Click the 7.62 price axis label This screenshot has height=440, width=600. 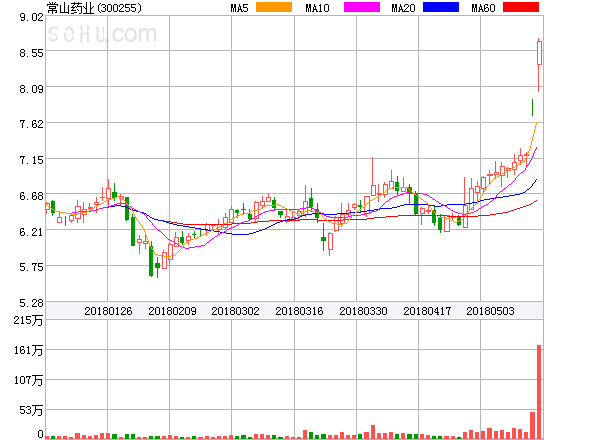(31, 124)
